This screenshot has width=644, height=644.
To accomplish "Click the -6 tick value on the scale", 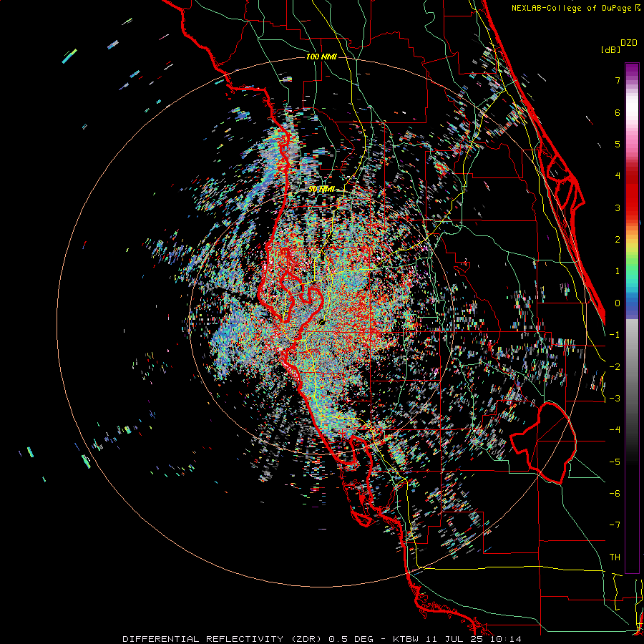I will click(615, 494).
